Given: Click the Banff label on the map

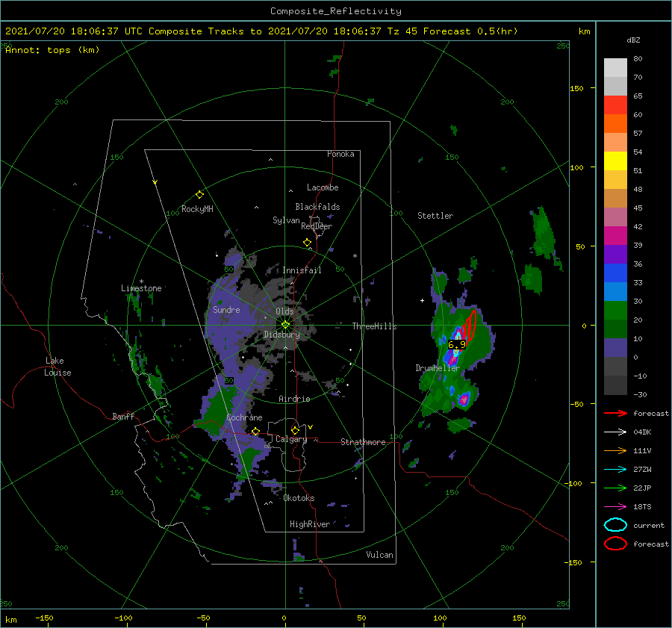Looking at the screenshot, I should coord(123,416).
